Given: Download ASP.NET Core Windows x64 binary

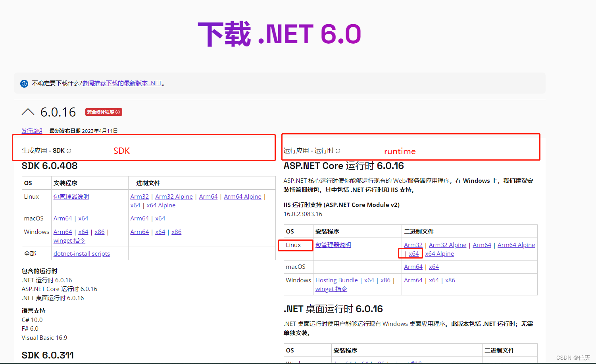Looking at the screenshot, I should click(434, 280).
